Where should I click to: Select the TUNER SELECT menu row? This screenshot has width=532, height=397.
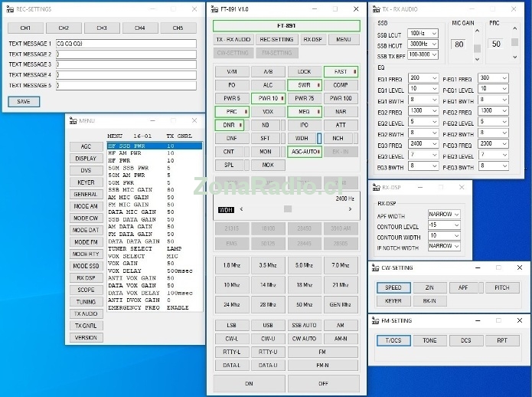click(155, 248)
